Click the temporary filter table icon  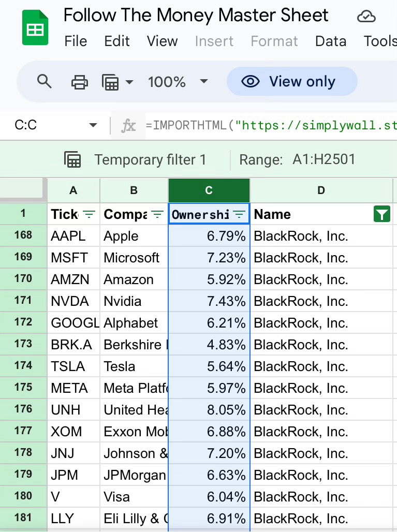[73, 160]
